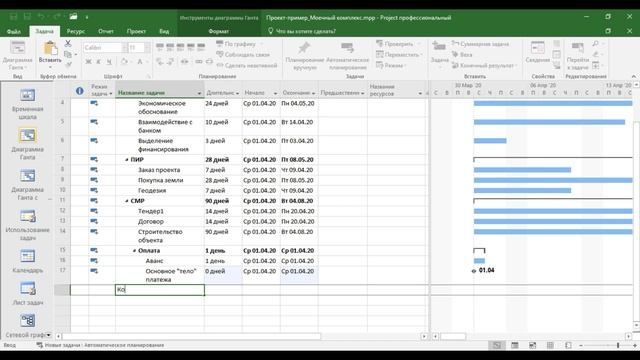This screenshot has height=360, width=640.
Task: Click the Сведения task information icon
Action: click(537, 48)
